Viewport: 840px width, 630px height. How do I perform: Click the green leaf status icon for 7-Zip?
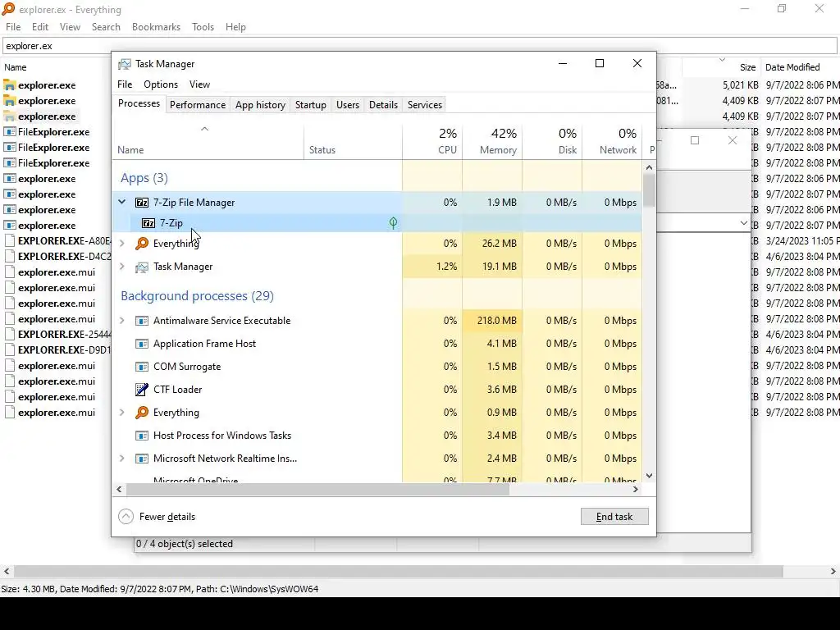[x=393, y=223]
